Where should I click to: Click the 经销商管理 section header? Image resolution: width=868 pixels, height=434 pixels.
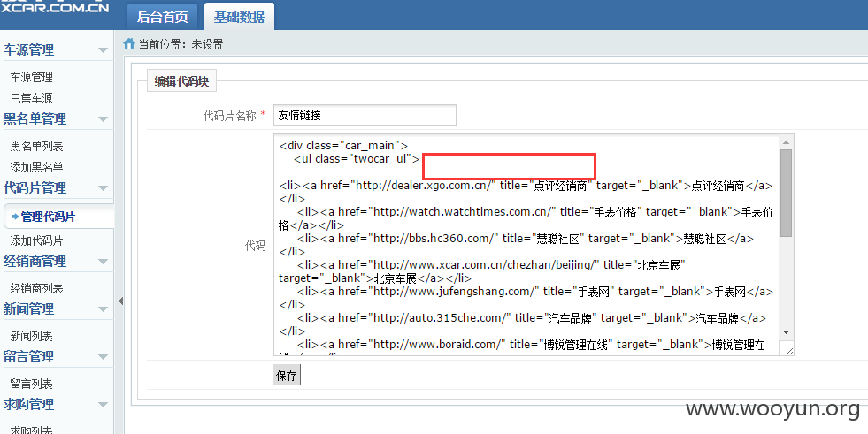point(35,261)
